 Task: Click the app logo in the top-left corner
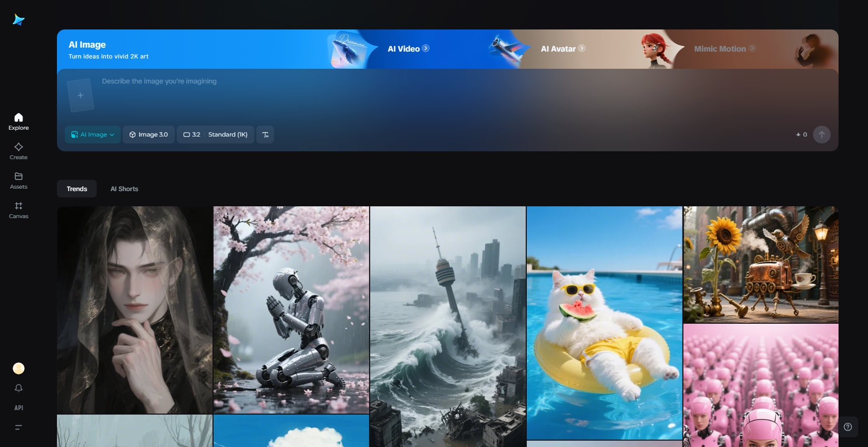(18, 20)
